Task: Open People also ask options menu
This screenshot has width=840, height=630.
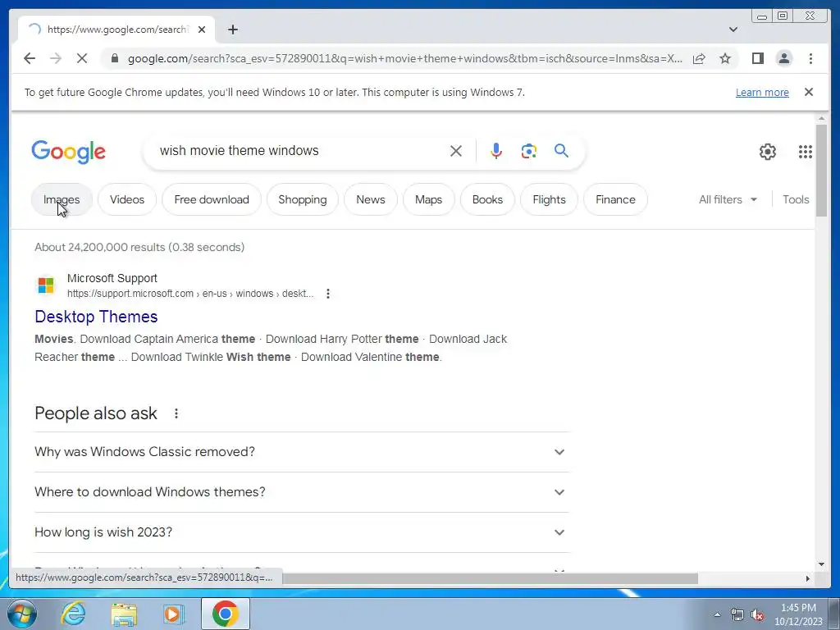Action: (x=176, y=413)
